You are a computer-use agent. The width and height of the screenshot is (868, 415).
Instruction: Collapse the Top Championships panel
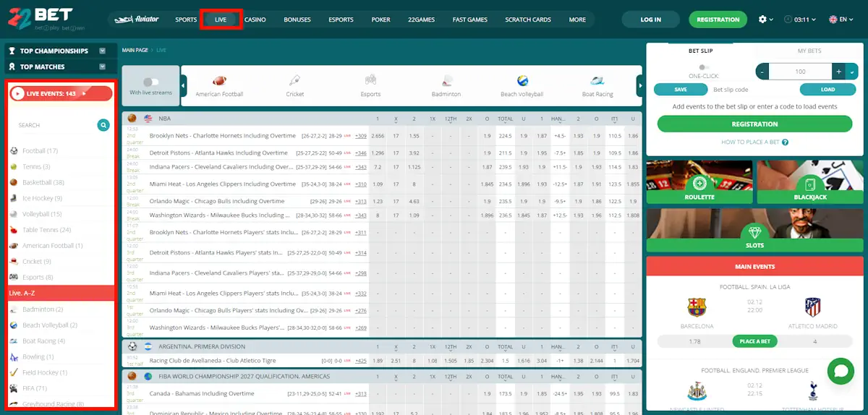[103, 51]
